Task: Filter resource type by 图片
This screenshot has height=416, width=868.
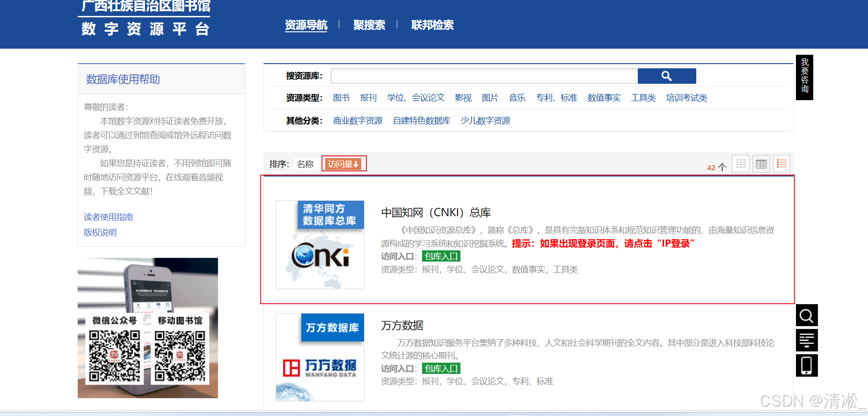Action: (490, 98)
